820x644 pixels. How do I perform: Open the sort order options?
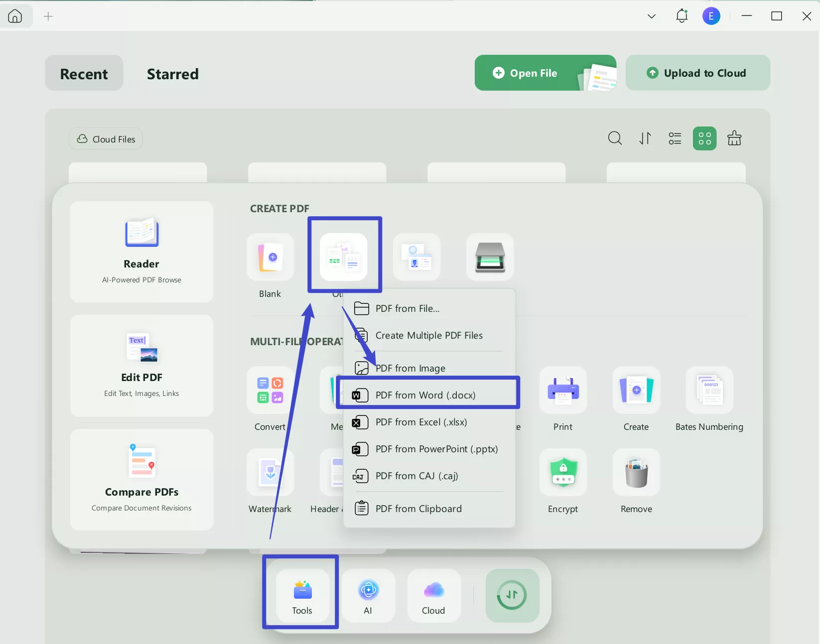[645, 138]
